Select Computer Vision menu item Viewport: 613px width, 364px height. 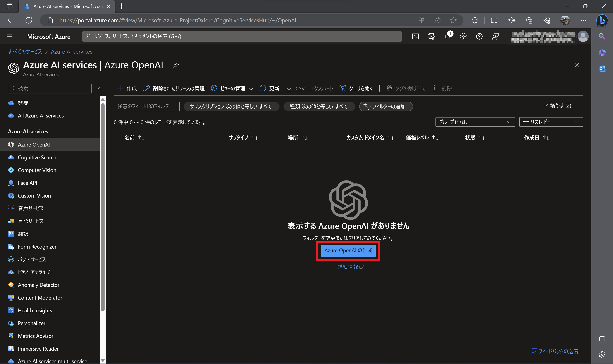(50, 170)
